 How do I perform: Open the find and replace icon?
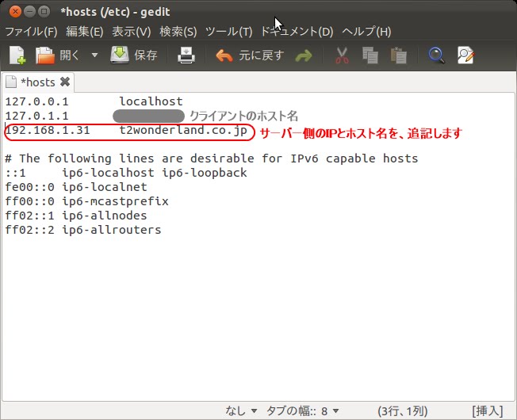click(466, 55)
